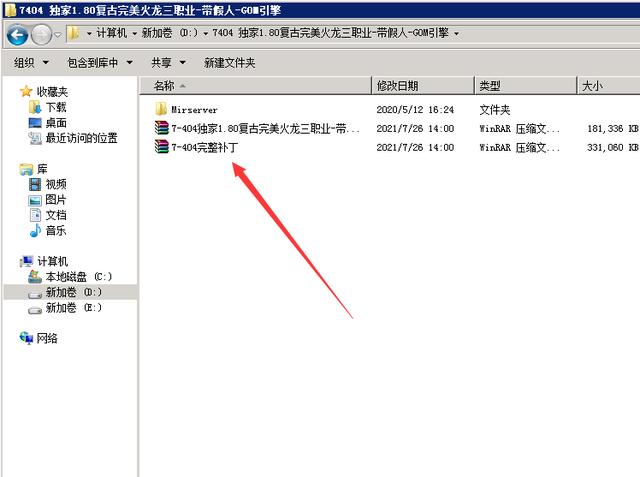Open 最近访问的位置 recent places
The image size is (640, 477).
[x=80, y=138]
